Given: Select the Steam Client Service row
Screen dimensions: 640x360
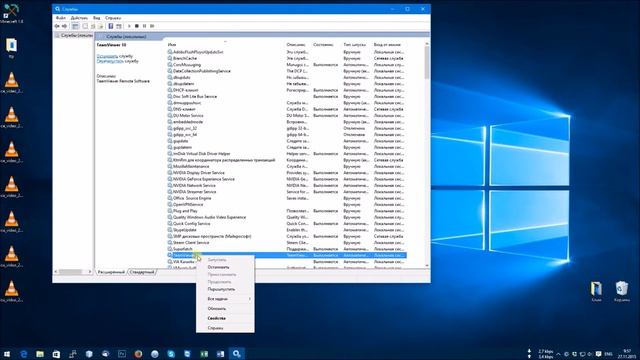Looking at the screenshot, I should tap(287, 242).
